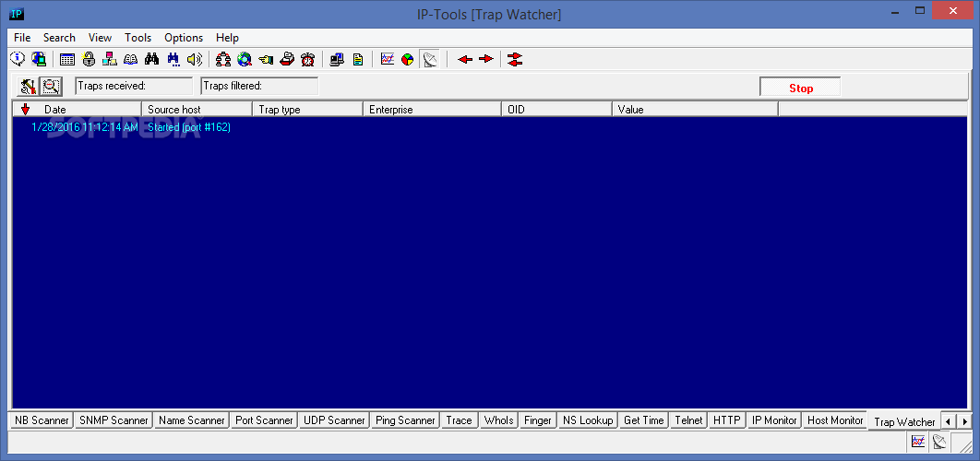
Task: Click the line chart IP Monitor icon
Action: pos(388,59)
